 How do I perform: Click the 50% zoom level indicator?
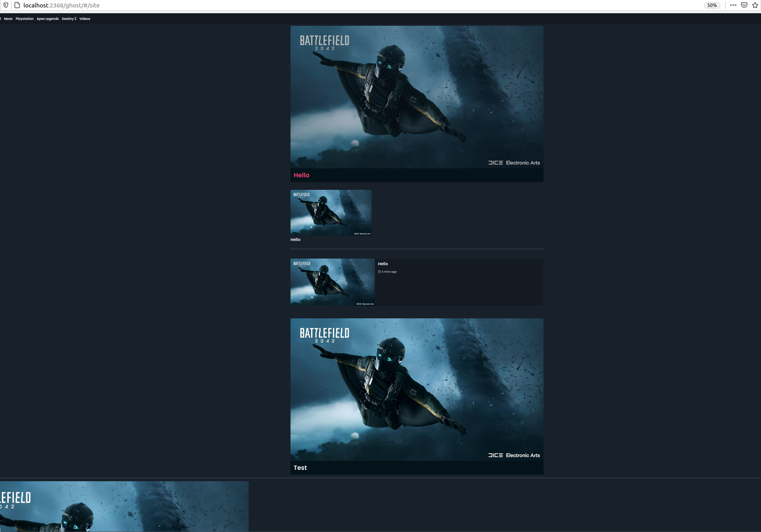click(x=712, y=5)
